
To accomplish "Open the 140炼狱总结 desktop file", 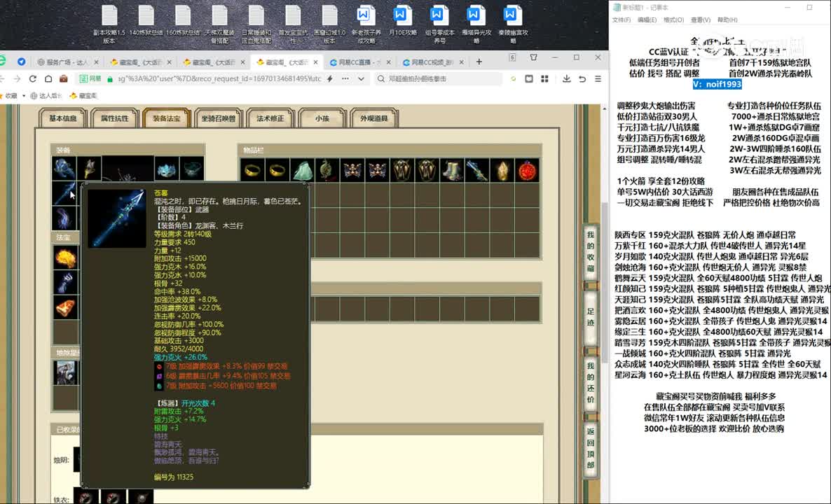I will click(x=146, y=21).
